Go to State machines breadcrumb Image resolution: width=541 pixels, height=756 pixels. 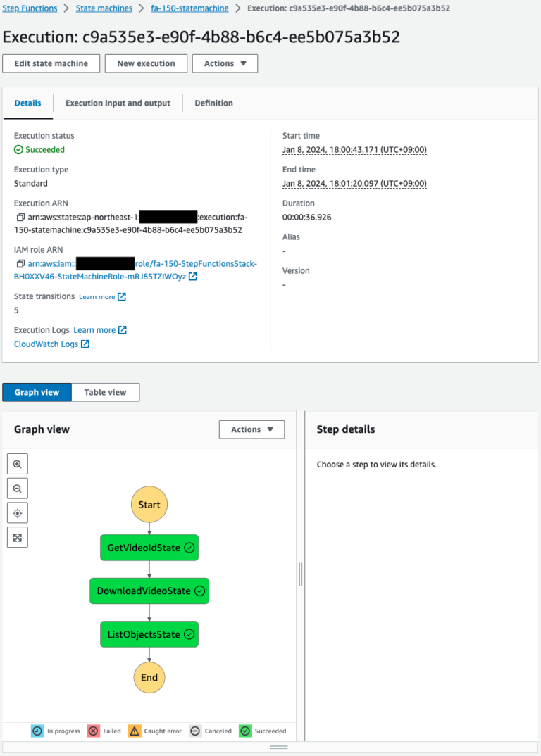tap(104, 8)
